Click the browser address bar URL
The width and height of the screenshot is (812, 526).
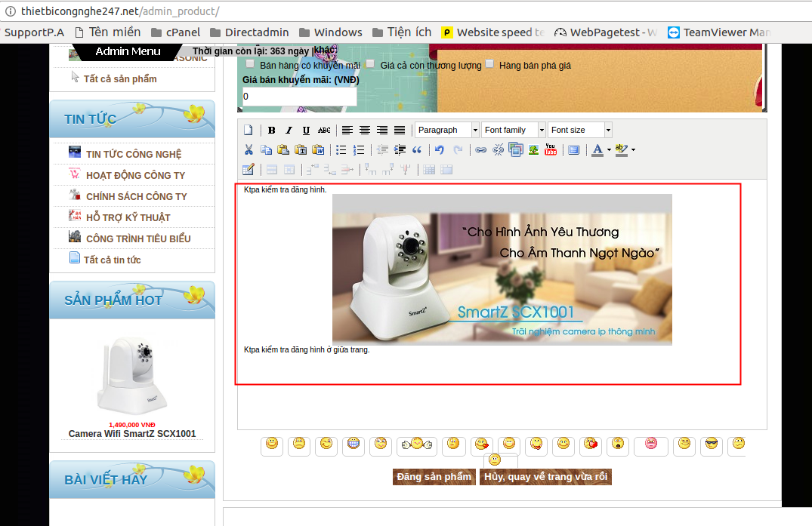coord(120,11)
